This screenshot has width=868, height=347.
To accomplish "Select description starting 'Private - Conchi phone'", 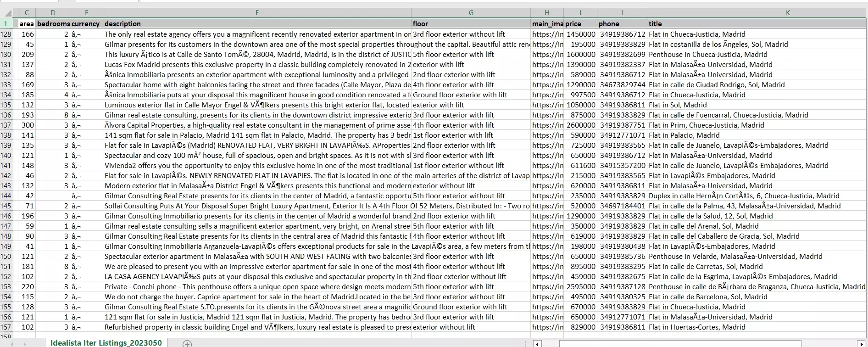I will [x=257, y=286].
